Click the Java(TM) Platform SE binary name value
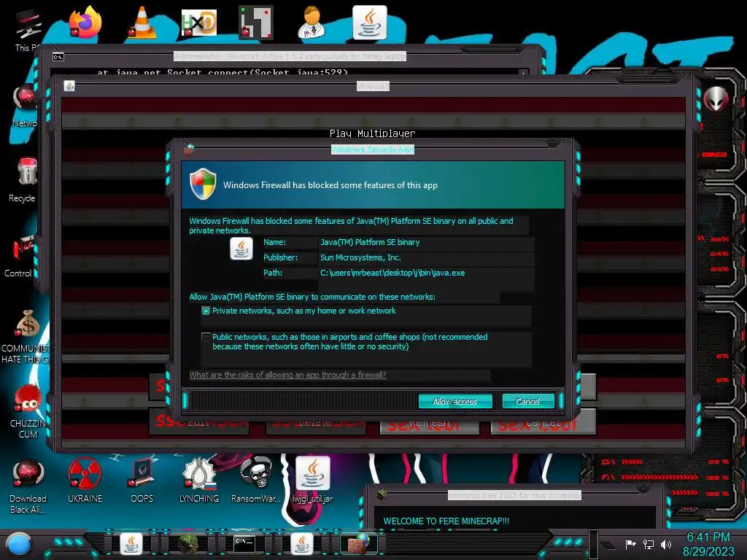The height and width of the screenshot is (560, 747). [x=370, y=242]
